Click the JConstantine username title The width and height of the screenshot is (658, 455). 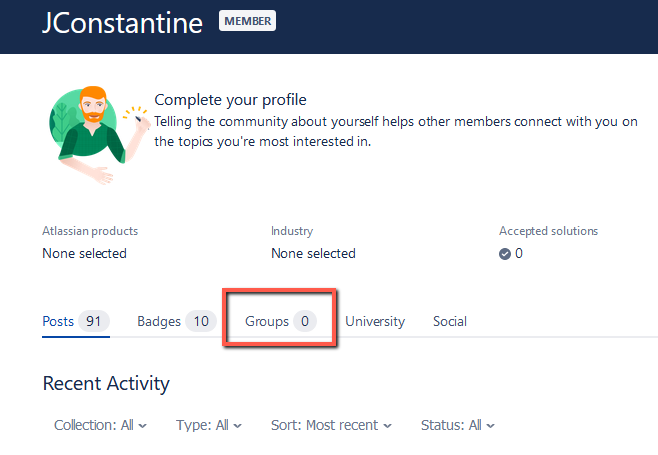pyautogui.click(x=123, y=23)
